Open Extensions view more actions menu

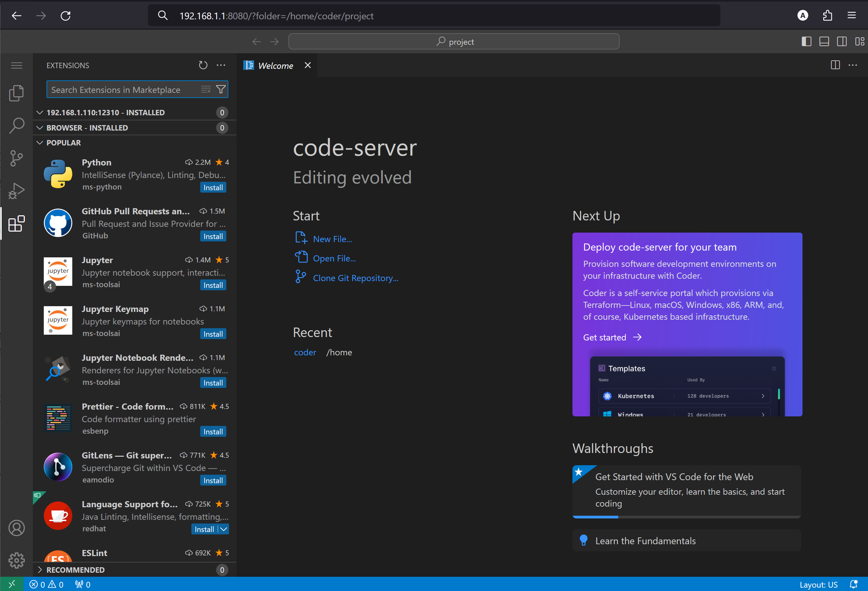click(x=221, y=65)
